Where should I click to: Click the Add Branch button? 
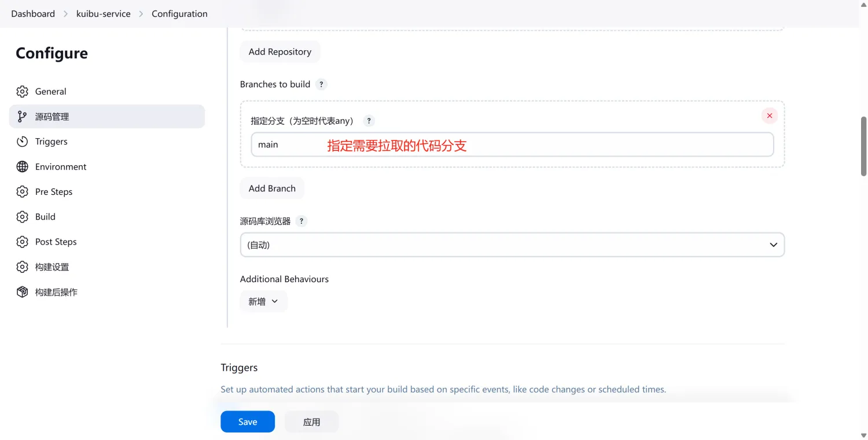pyautogui.click(x=272, y=188)
